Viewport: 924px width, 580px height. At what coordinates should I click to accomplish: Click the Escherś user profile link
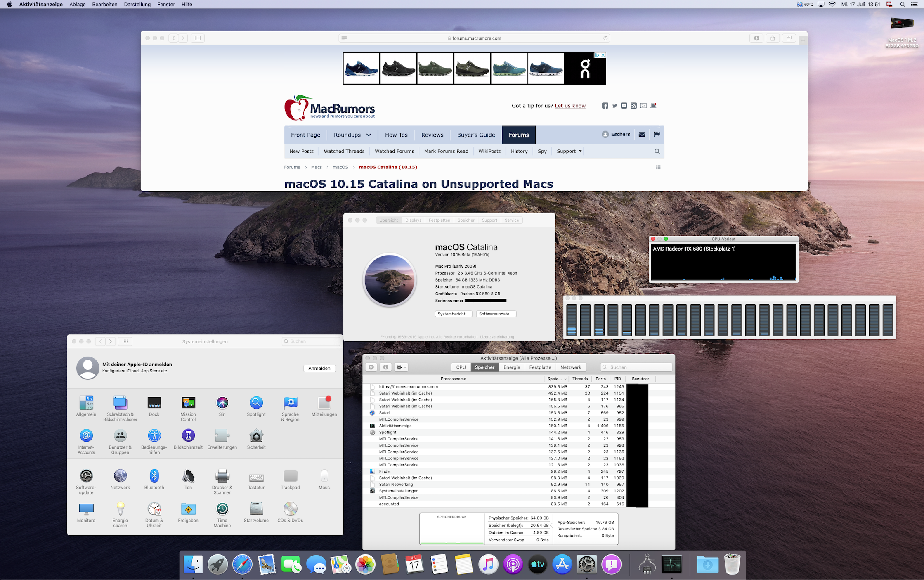click(616, 135)
